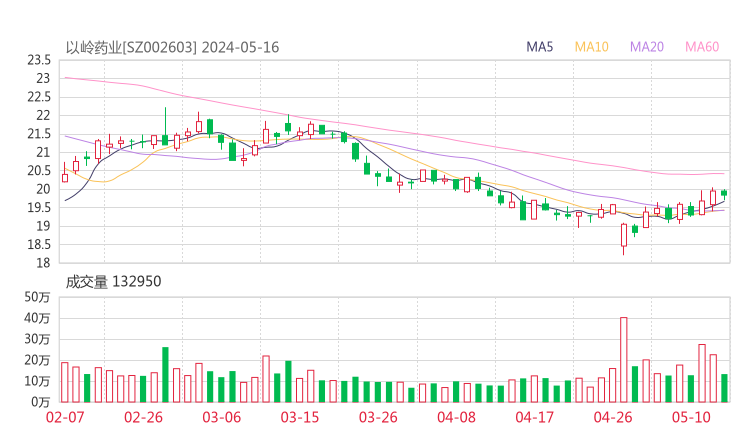Click the tallest volume bar above 40万
740x440 pixels.
click(623, 360)
